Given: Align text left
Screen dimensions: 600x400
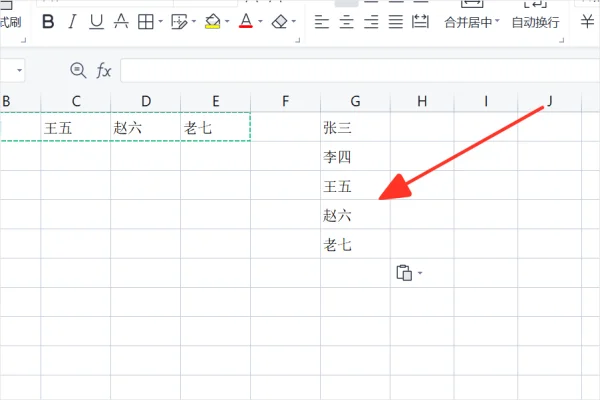Looking at the screenshot, I should (x=322, y=22).
